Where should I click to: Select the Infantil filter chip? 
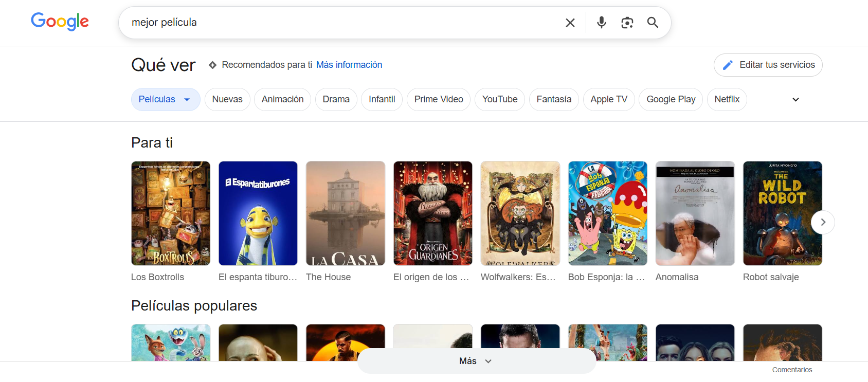coord(382,99)
